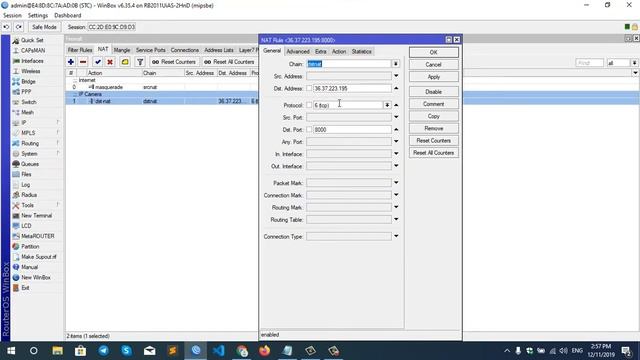Open Mesh in sidebar
The height and width of the screenshot is (360, 640).
point(27,112)
